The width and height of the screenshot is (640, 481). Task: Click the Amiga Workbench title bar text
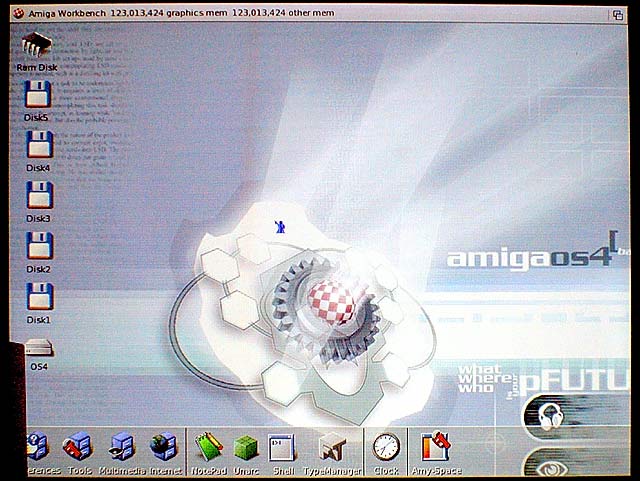pos(67,13)
